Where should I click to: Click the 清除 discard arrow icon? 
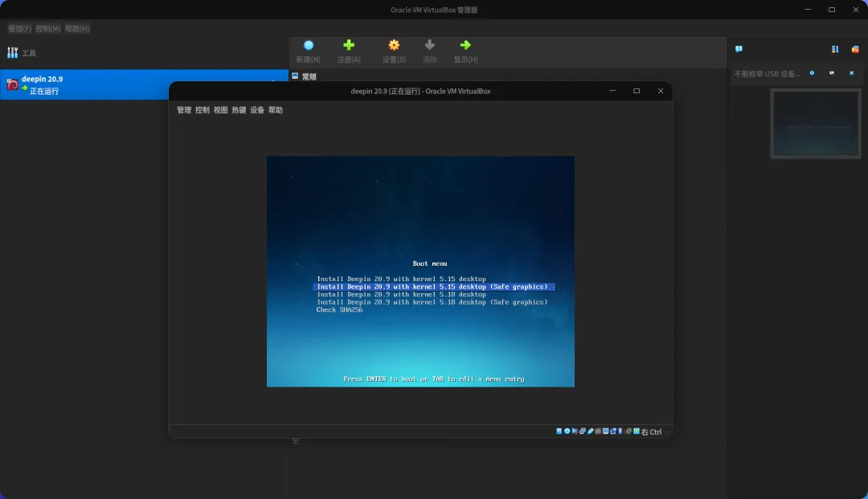[429, 45]
